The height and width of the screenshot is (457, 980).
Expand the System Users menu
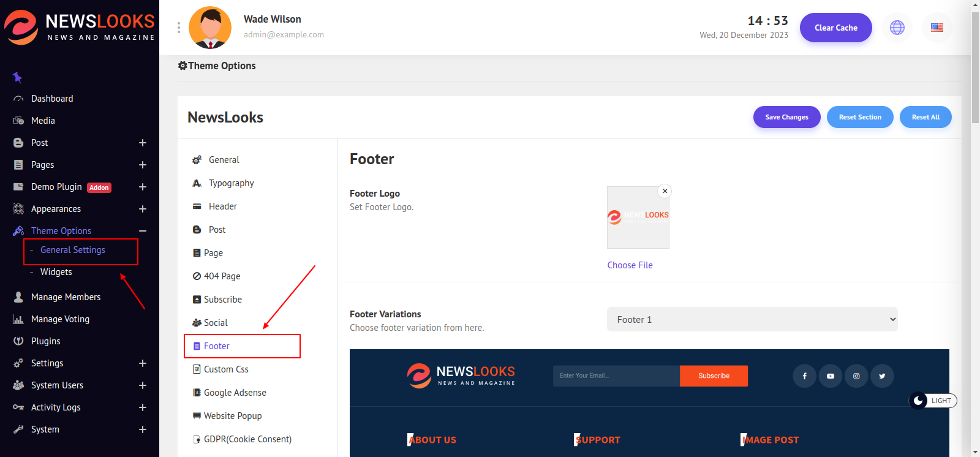[x=142, y=385]
